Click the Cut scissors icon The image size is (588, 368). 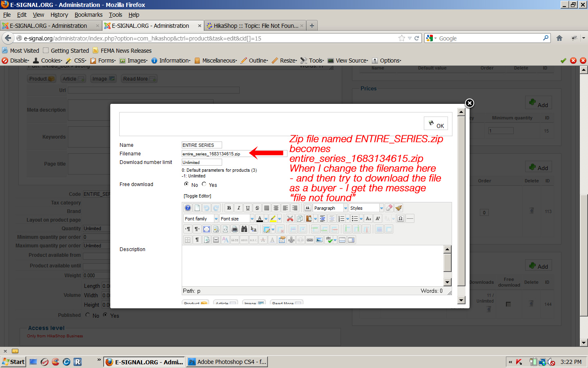[290, 219]
